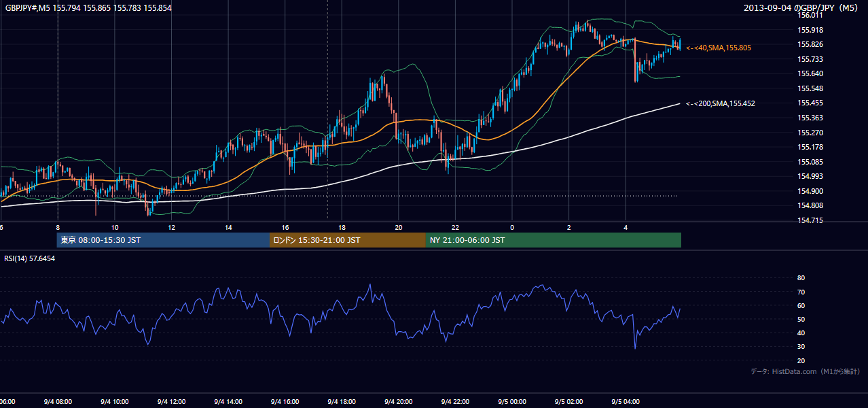Click the データ: HistData.com source credit
Image resolution: width=868 pixels, height=408 pixels.
click(x=806, y=371)
